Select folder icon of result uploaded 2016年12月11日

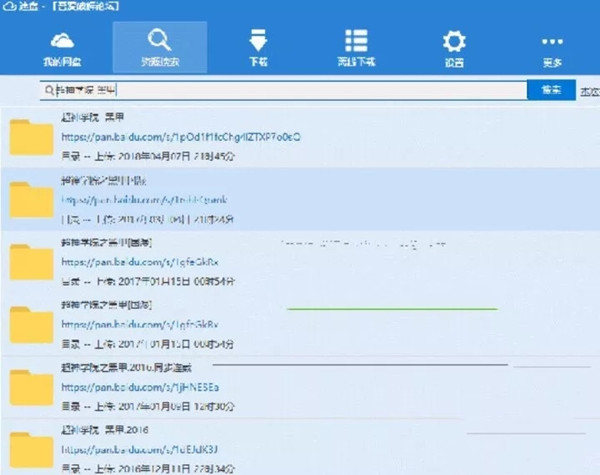(31, 450)
